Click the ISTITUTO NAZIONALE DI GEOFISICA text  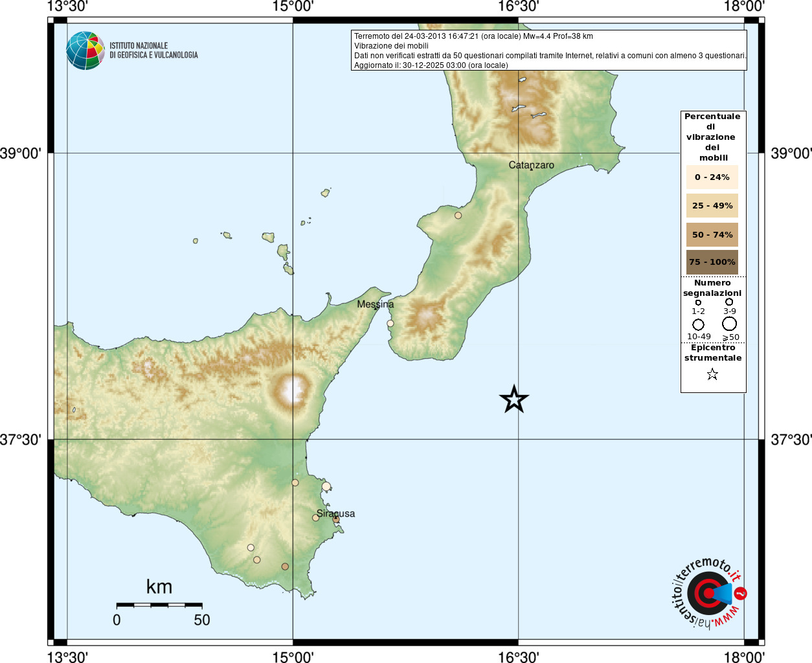(x=153, y=51)
